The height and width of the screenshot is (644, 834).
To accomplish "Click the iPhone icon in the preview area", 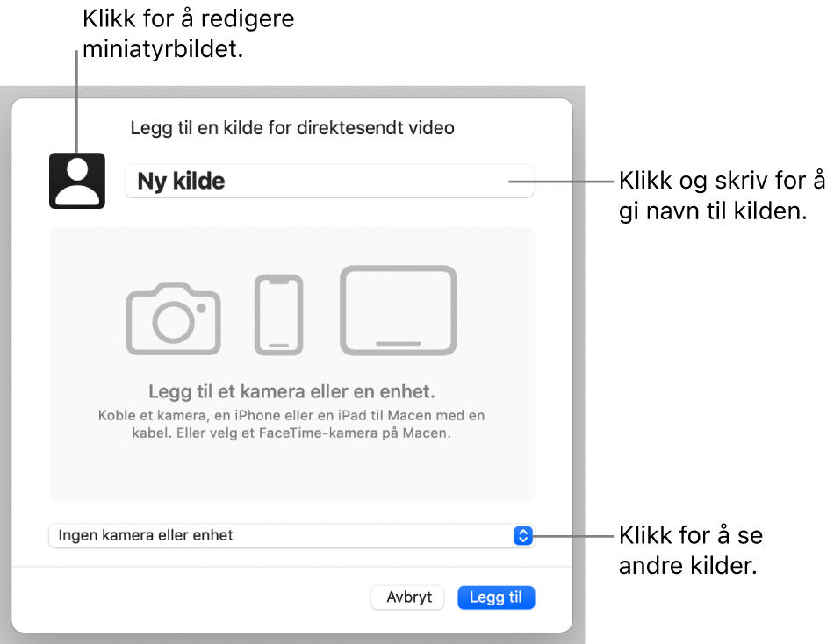I will 278,315.
